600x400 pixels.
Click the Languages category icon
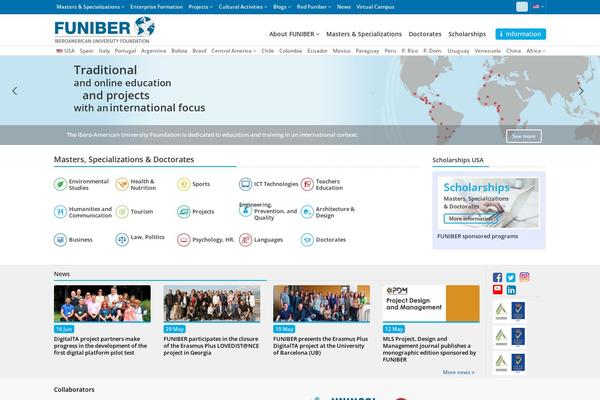click(245, 240)
